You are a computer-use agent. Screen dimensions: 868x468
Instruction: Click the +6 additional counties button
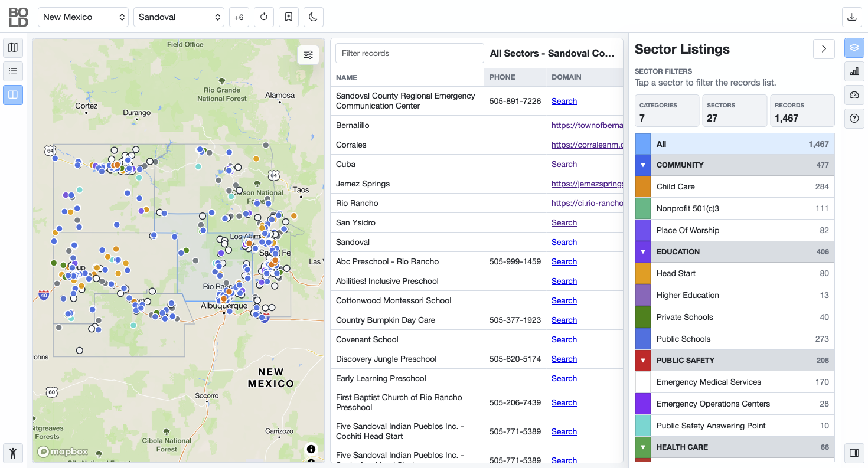click(239, 17)
